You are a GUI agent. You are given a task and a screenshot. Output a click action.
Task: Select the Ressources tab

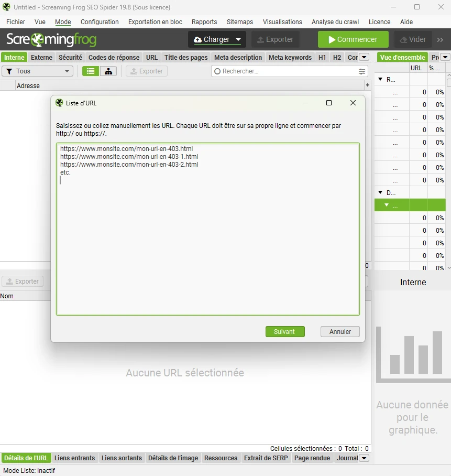(x=221, y=458)
